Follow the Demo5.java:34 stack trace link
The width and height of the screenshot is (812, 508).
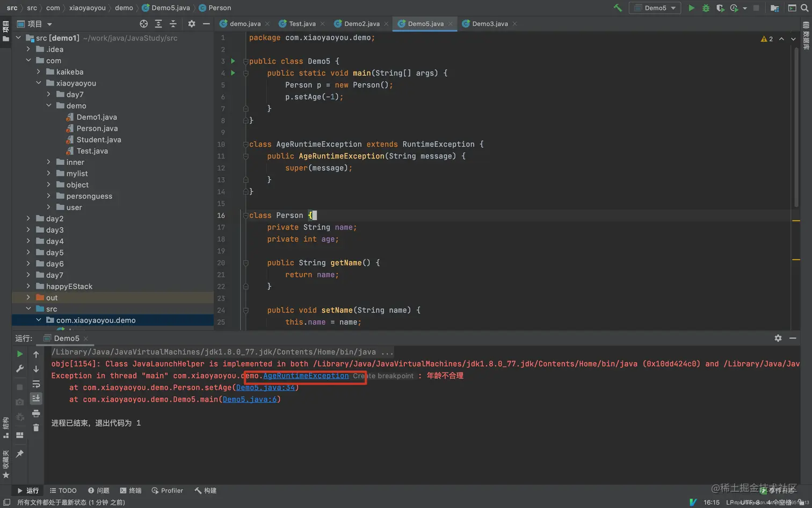[x=265, y=388]
